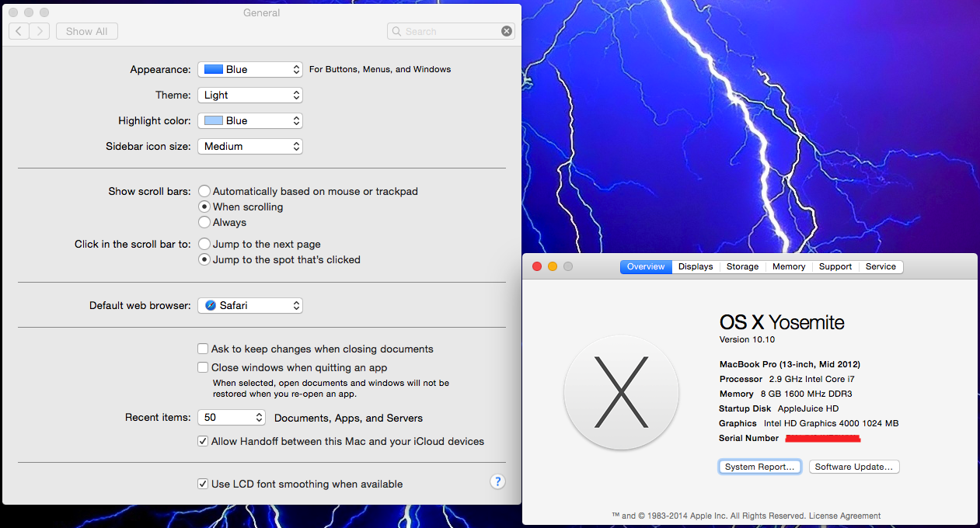Viewport: 980px width, 528px height.
Task: Click the Serial Number label
Action: 749,438
